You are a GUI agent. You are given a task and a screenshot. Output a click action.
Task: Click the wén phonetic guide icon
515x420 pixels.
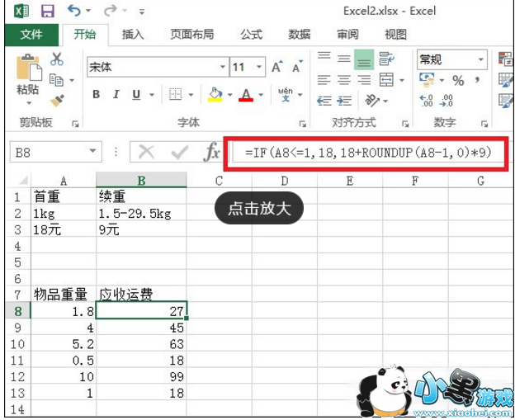click(286, 94)
